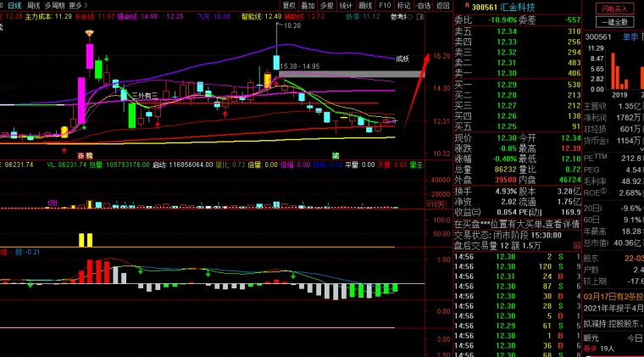
Task: Open the 统计 statistics tool
Action: (x=346, y=5)
